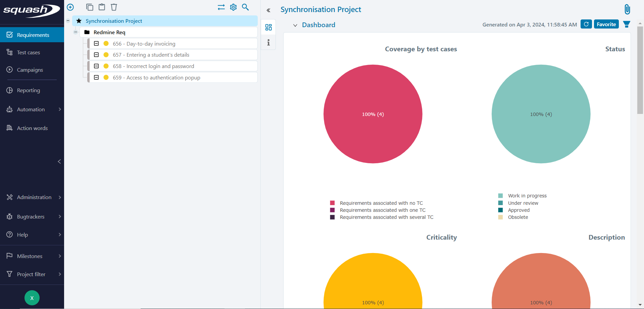
Task: Click the import/export arrows icon
Action: coord(221,7)
